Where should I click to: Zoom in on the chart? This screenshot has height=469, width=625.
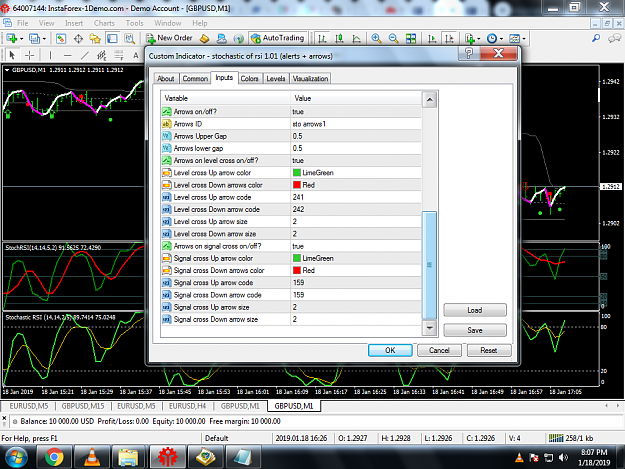coord(376,39)
